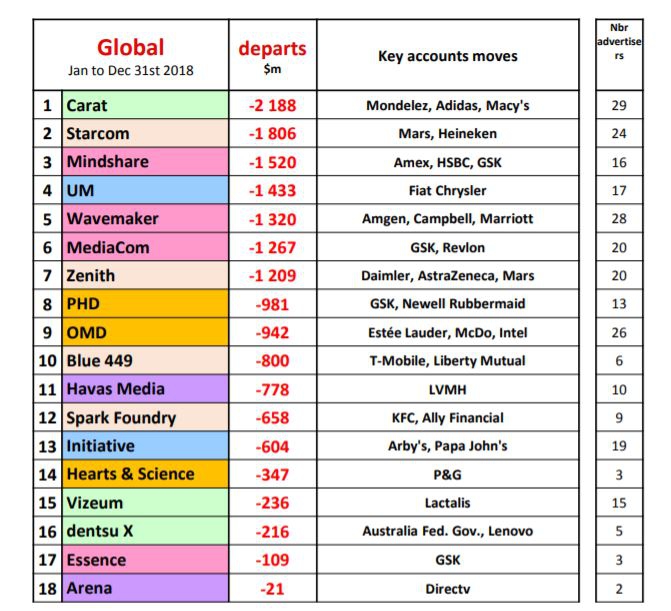Click the red 'departs' column header
Screen dimensions: 671x611
click(x=272, y=50)
